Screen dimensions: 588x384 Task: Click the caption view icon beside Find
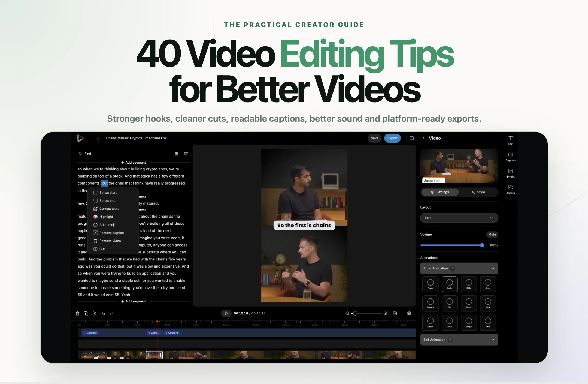(x=186, y=154)
